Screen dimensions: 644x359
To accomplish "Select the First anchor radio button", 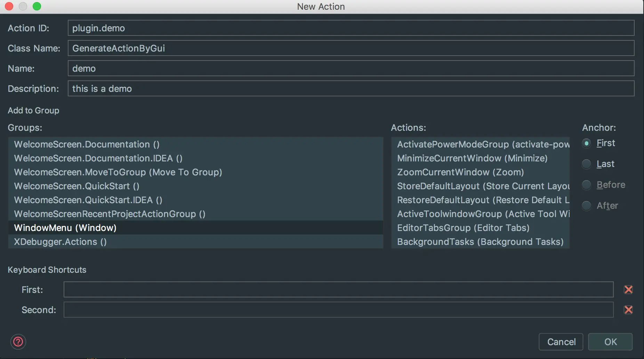I will tap(587, 143).
